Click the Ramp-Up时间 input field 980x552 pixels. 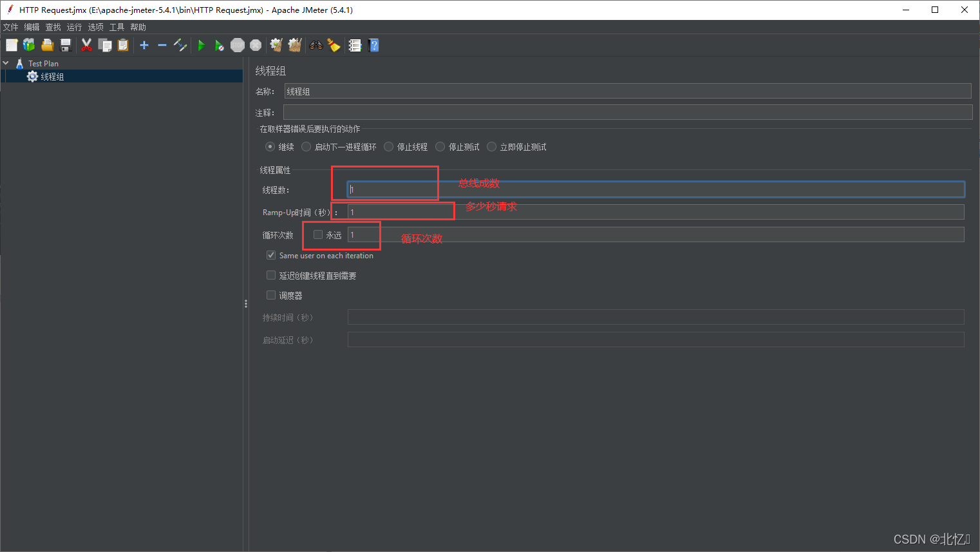click(656, 212)
